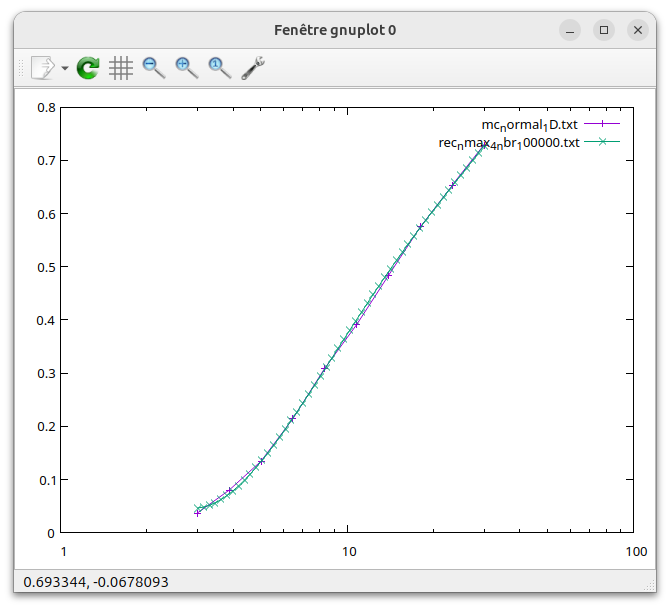Click the x-axis label 10
Viewport: 670px width, 609px height.
click(349, 552)
